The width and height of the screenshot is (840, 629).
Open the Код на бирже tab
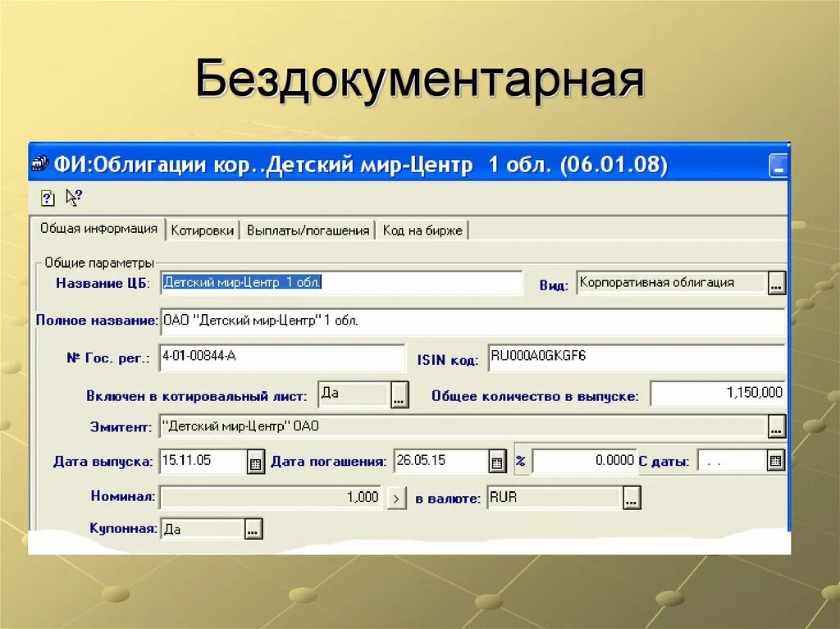422,230
